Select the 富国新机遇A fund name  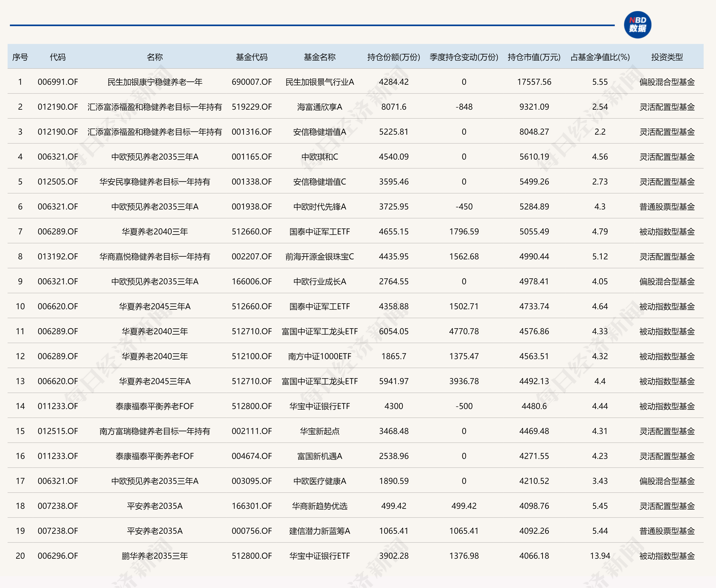[320, 456]
